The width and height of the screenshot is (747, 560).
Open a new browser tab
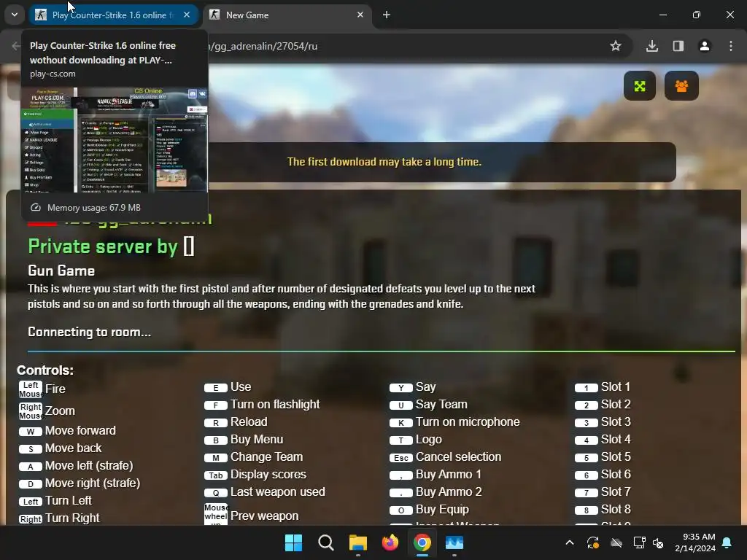pyautogui.click(x=387, y=15)
